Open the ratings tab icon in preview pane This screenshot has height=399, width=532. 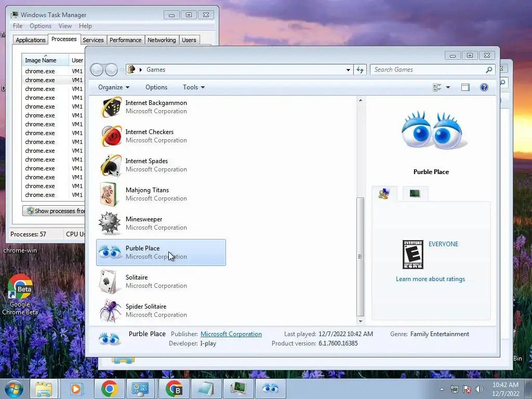tap(384, 194)
